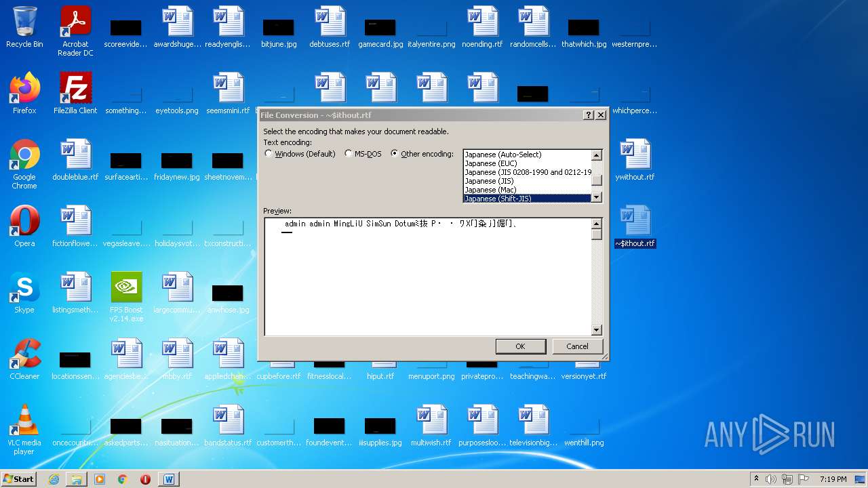Screen dimensions: 868x488
Task: Pick Japanese (EUC) encoding
Action: pos(528,163)
